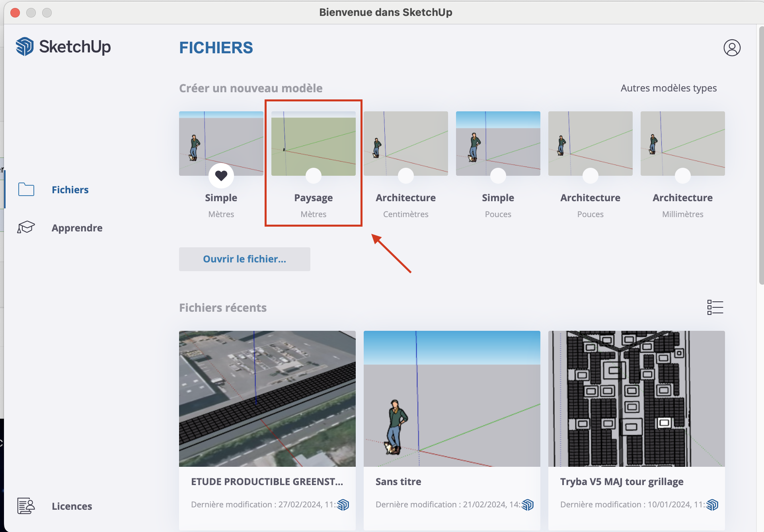Select the Architecture Millimètres template thumbnail
764x532 pixels.
click(x=683, y=144)
